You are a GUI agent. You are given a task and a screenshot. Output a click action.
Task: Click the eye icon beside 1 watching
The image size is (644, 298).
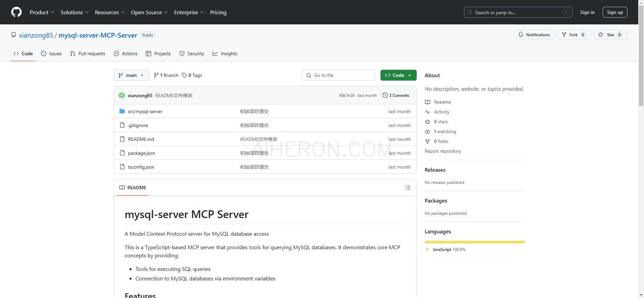[x=428, y=131]
